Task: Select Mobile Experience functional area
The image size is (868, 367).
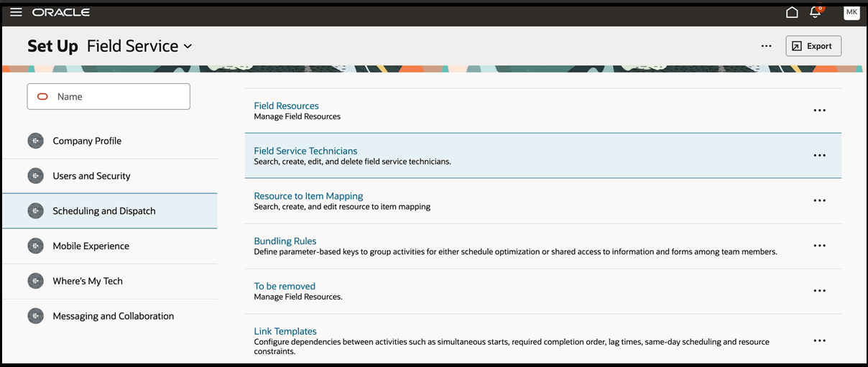Action: (109, 246)
